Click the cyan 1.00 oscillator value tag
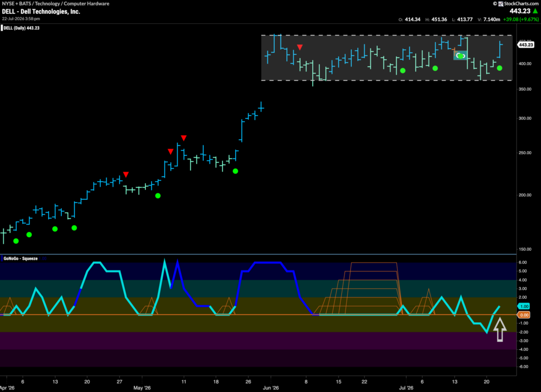Screen dimensions: 541x392 tap(524, 306)
